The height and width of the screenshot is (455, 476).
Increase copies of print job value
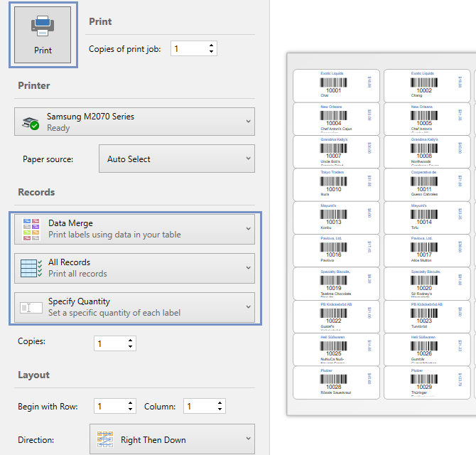(x=211, y=45)
